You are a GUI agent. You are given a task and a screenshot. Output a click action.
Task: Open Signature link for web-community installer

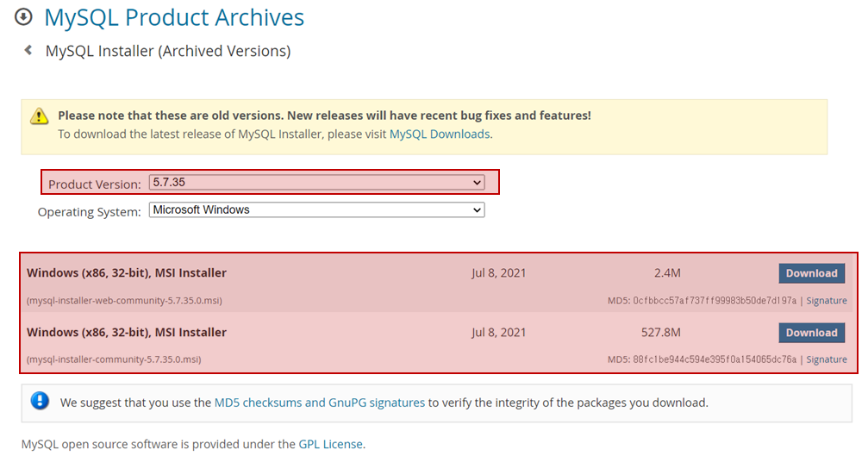click(x=827, y=301)
